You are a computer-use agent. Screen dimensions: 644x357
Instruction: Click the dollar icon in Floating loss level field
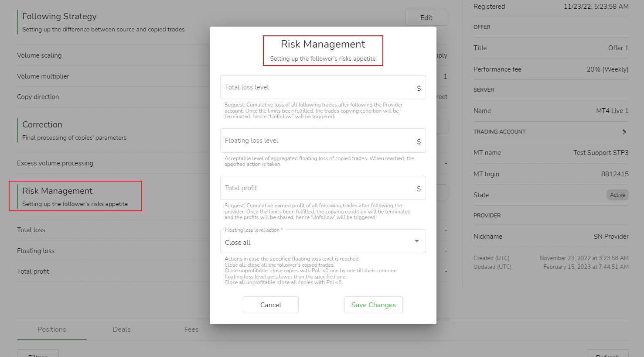pos(419,141)
